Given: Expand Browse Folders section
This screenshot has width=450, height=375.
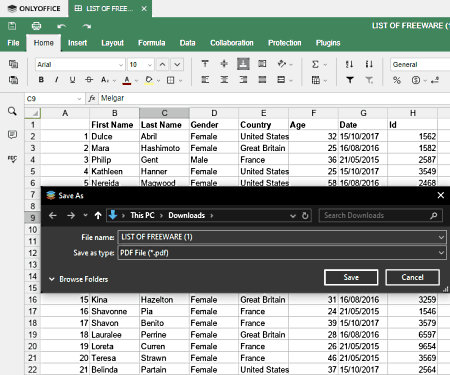Looking at the screenshot, I should 79,279.
